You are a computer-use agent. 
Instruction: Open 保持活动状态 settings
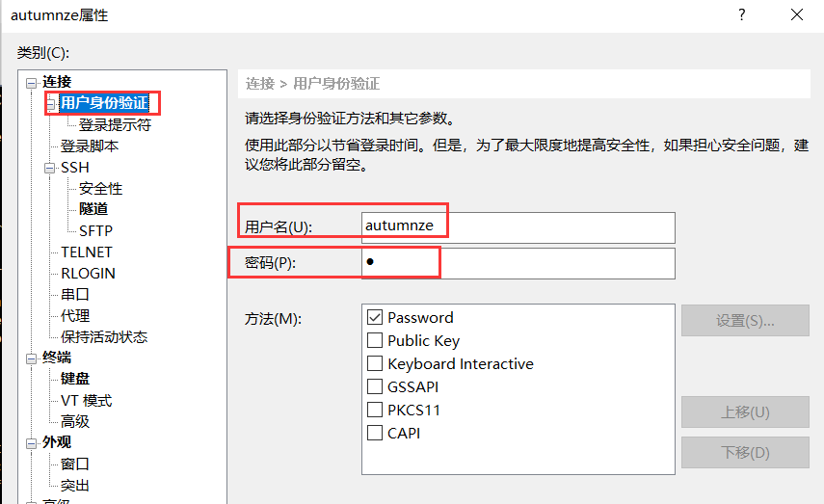coord(104,337)
